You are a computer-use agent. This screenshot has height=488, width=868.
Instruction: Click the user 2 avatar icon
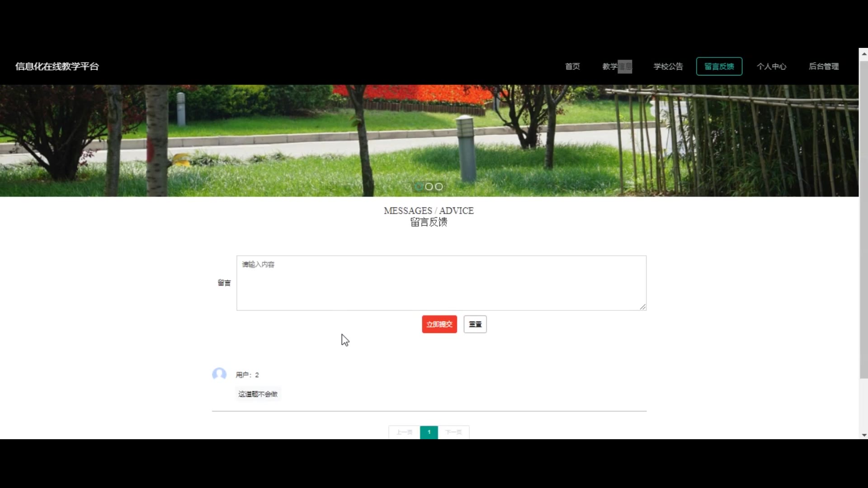pyautogui.click(x=219, y=374)
